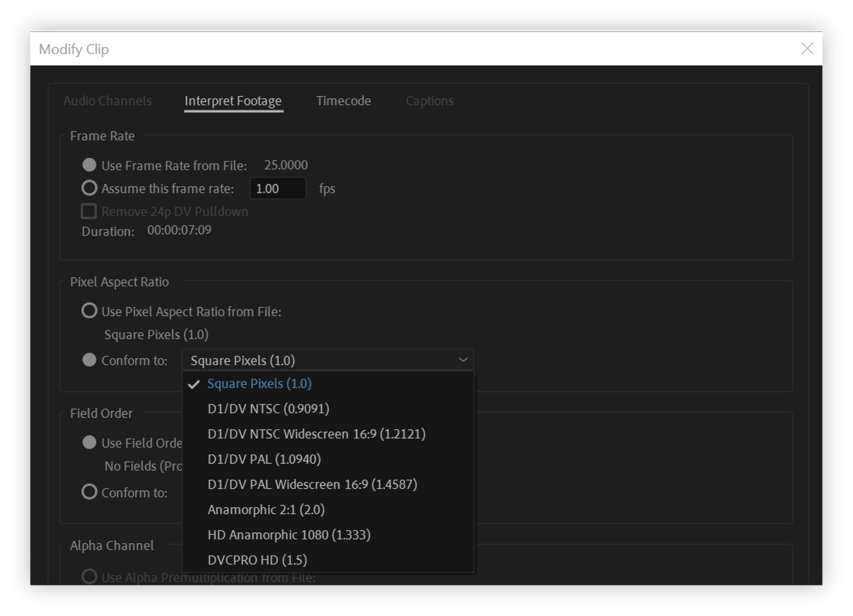Select D1/DV NTSC Widescreen 16:9 option

(x=316, y=434)
